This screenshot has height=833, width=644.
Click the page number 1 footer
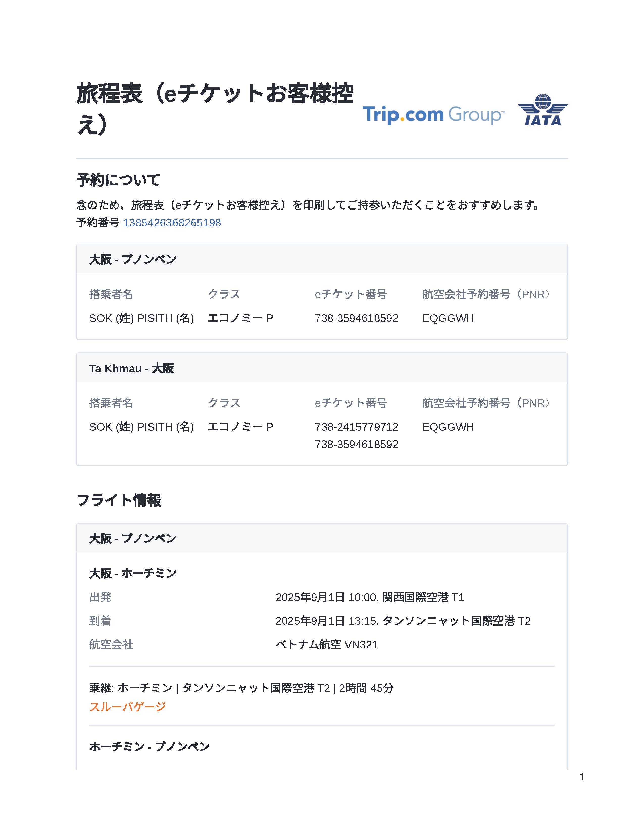point(581,777)
